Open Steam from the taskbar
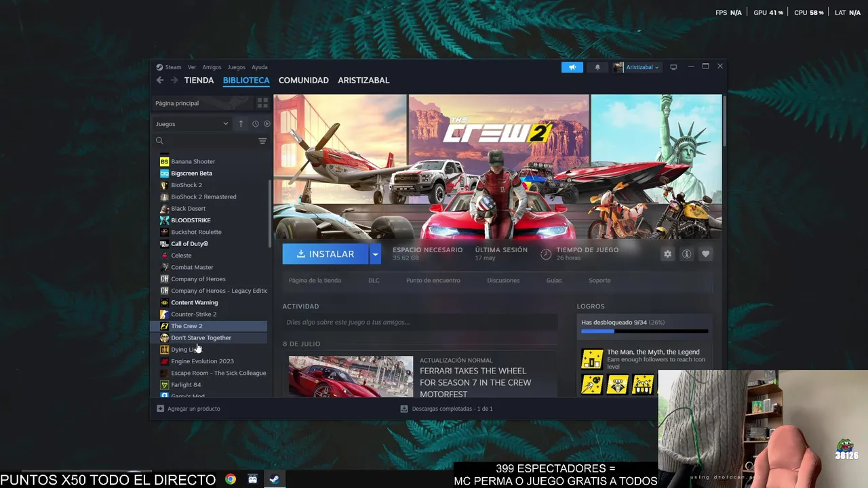The image size is (868, 488). pos(274,479)
